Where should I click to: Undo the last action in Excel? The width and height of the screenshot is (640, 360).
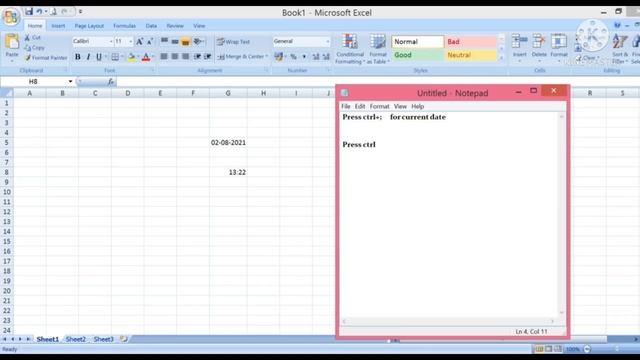point(39,11)
